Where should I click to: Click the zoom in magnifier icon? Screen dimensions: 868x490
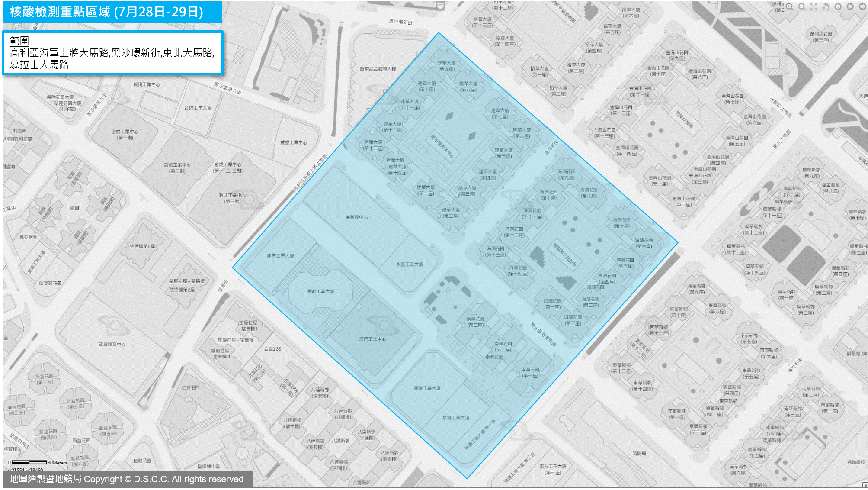pyautogui.click(x=789, y=6)
